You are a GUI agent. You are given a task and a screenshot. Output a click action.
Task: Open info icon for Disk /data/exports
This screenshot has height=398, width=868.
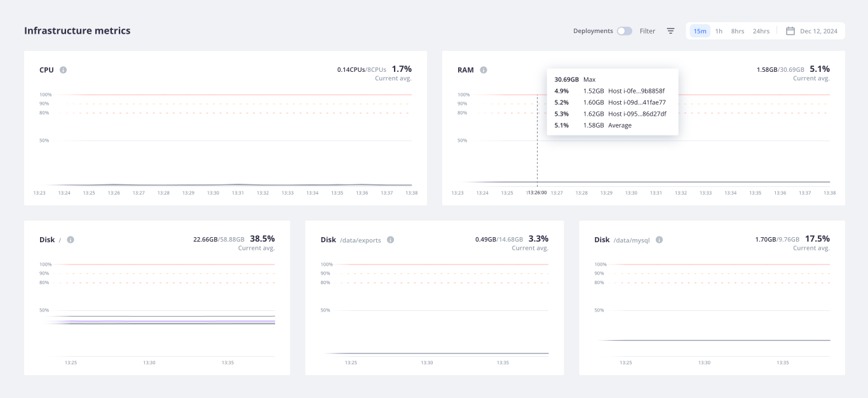[390, 240]
